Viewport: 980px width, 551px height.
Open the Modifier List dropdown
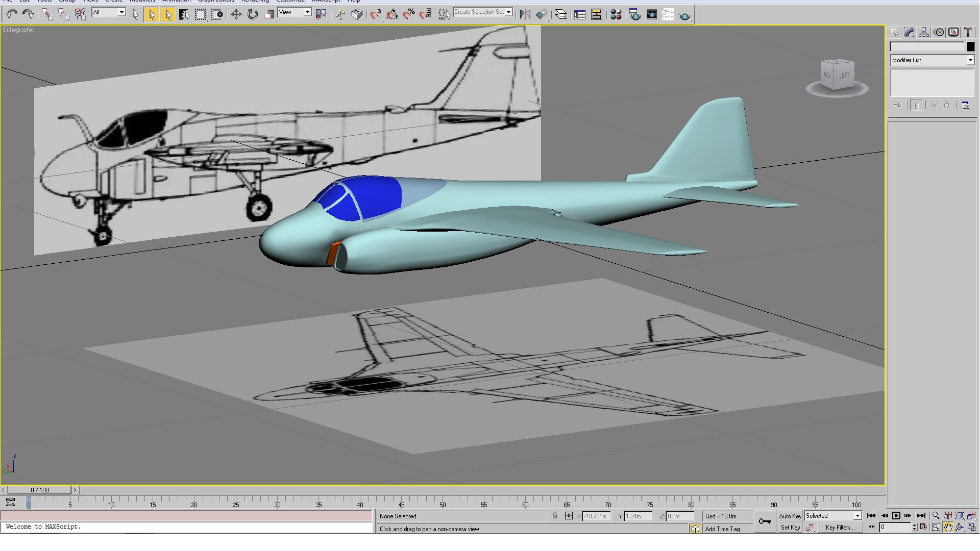[x=932, y=60]
